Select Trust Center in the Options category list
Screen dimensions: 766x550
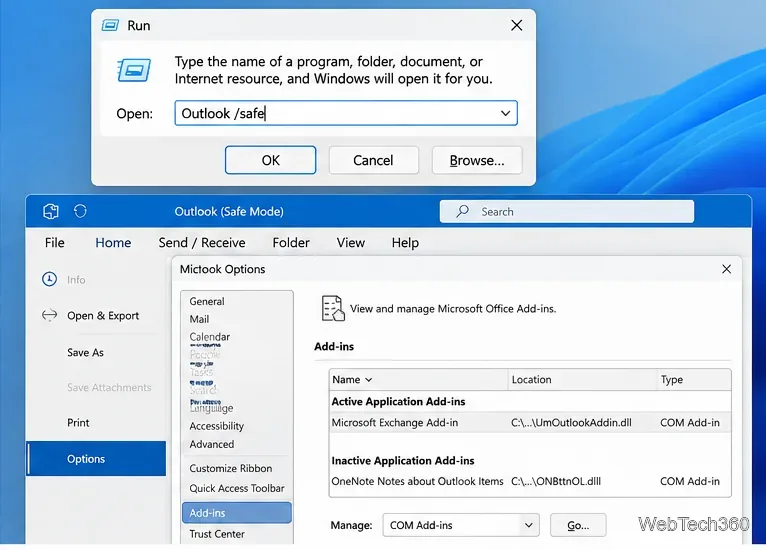(x=217, y=534)
